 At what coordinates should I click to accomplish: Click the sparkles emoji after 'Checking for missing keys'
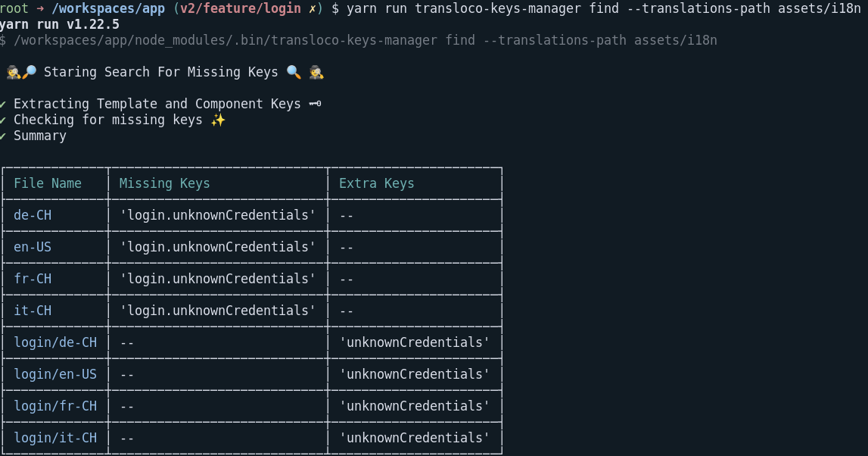[x=218, y=120]
